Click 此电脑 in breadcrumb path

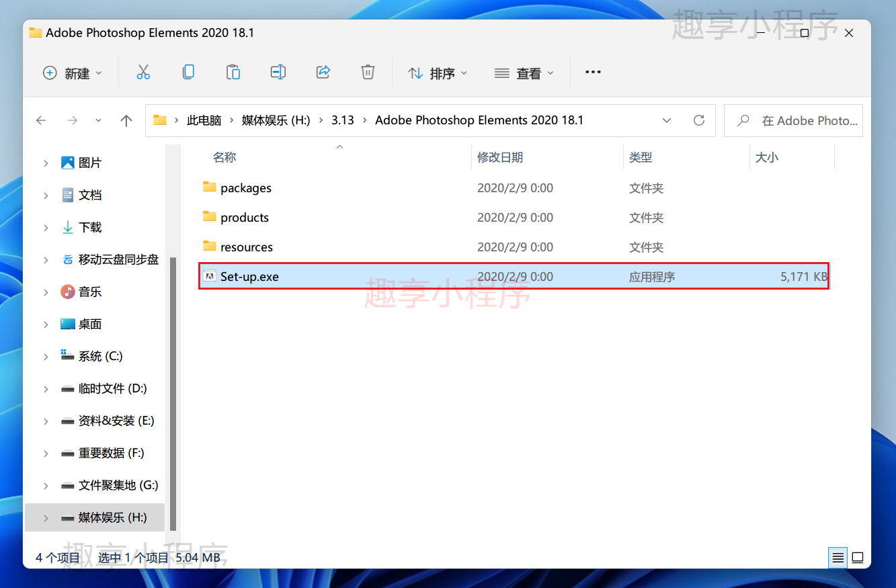204,120
